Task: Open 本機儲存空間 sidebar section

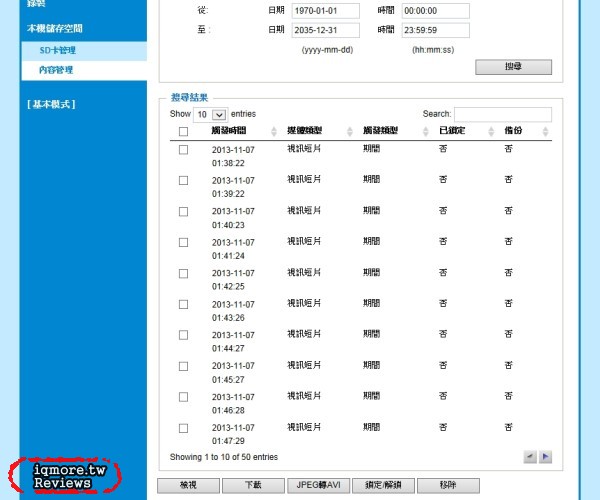Action: (55, 28)
